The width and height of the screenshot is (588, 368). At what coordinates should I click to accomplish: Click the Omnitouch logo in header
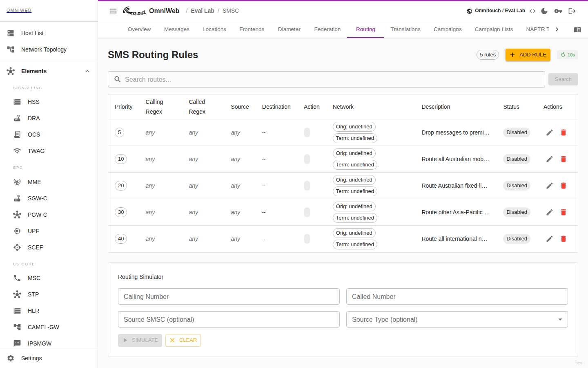pos(134,11)
